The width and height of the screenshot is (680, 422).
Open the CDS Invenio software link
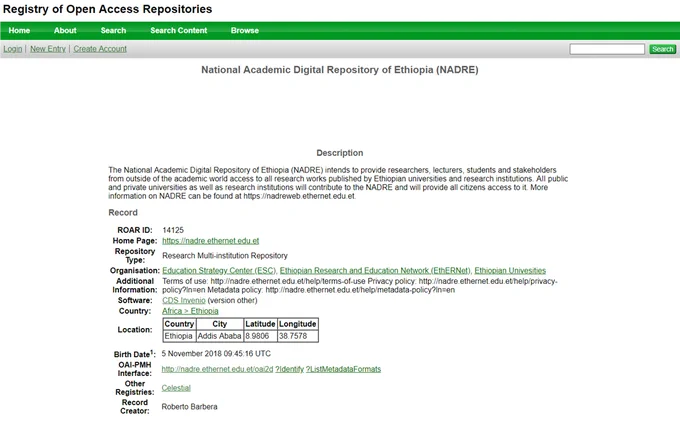184,300
